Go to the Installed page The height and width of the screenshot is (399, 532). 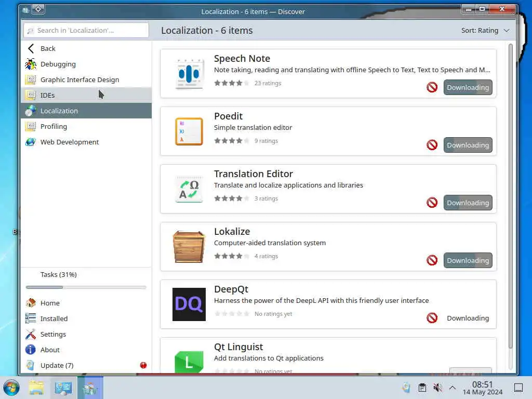click(86, 318)
